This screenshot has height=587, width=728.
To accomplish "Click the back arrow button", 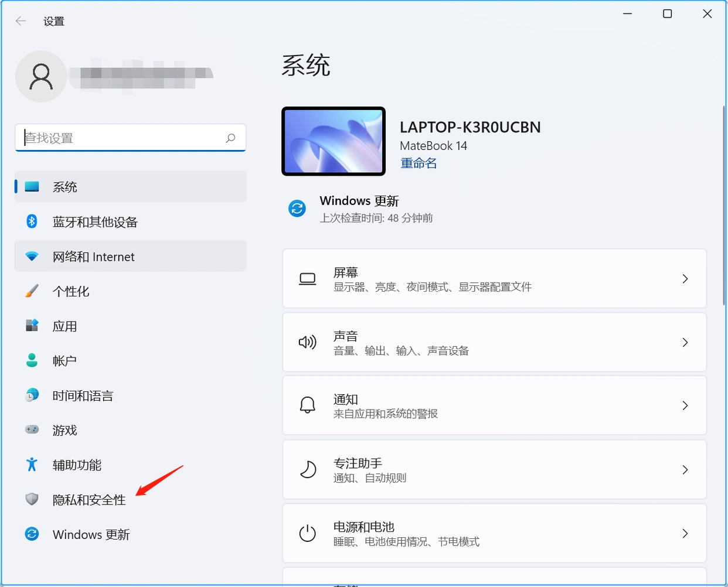I will (21, 21).
